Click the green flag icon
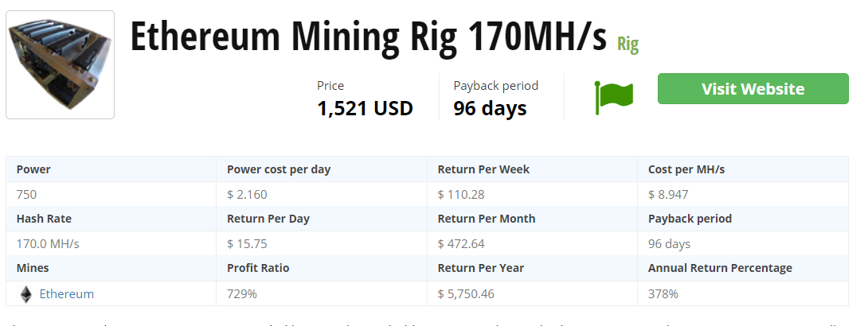Image resolution: width=868 pixels, height=326 pixels. 614,97
